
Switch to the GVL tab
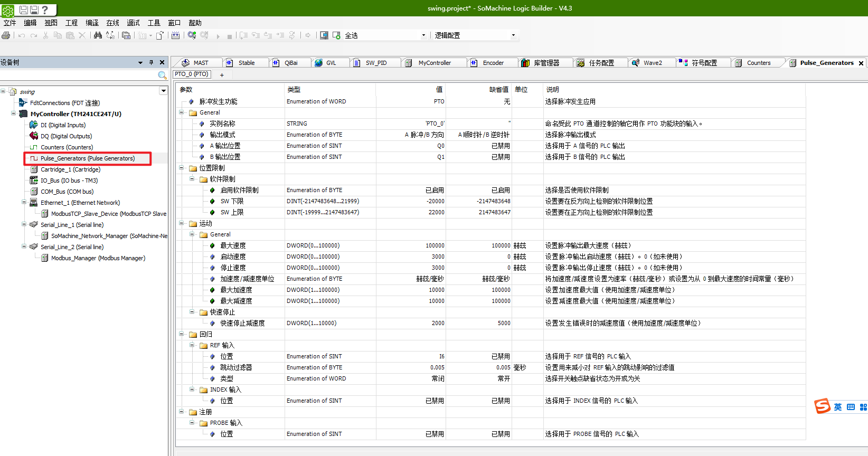[x=331, y=63]
